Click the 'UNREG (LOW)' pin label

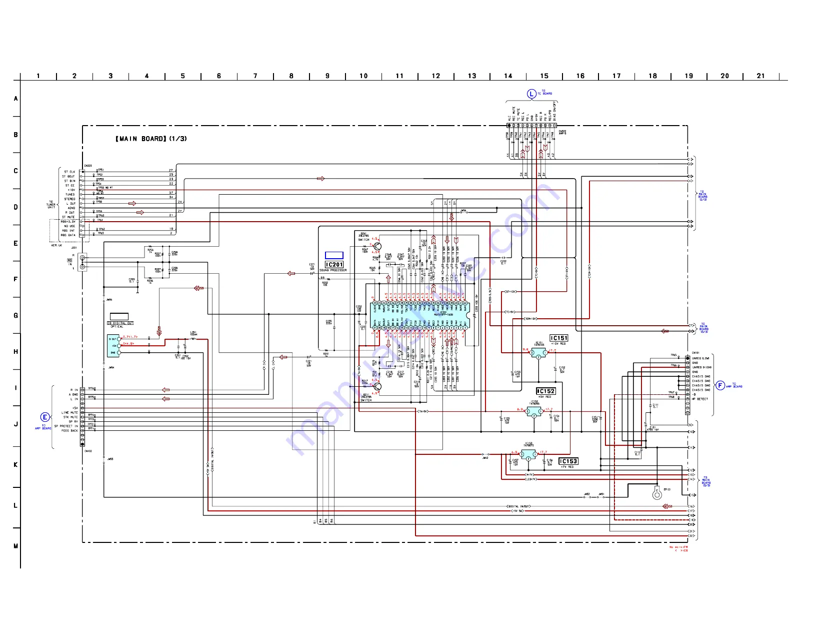click(x=700, y=359)
